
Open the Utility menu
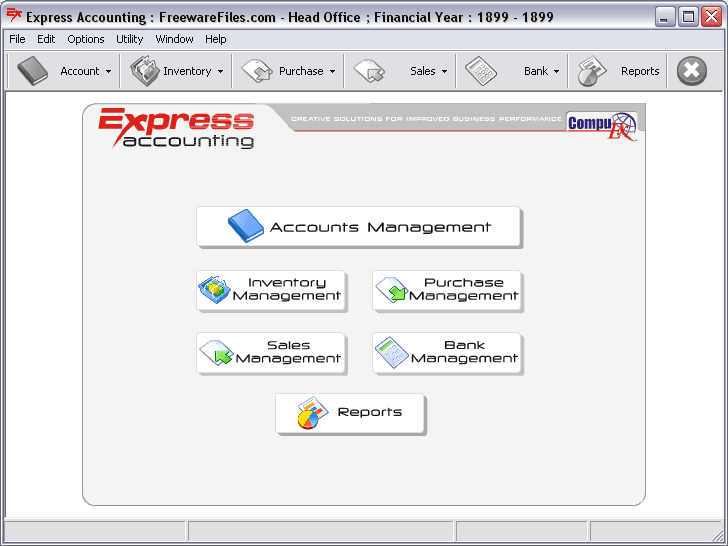tap(130, 39)
